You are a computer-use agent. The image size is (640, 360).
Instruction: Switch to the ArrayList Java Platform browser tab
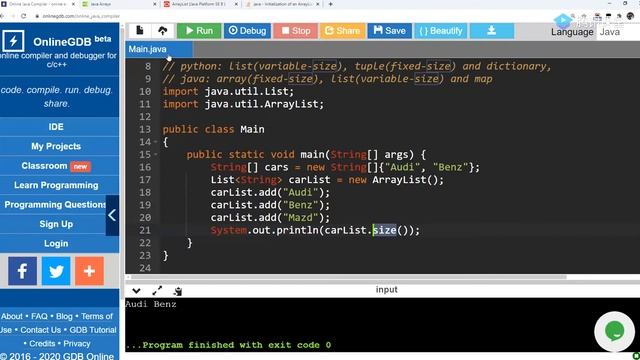pyautogui.click(x=199, y=4)
